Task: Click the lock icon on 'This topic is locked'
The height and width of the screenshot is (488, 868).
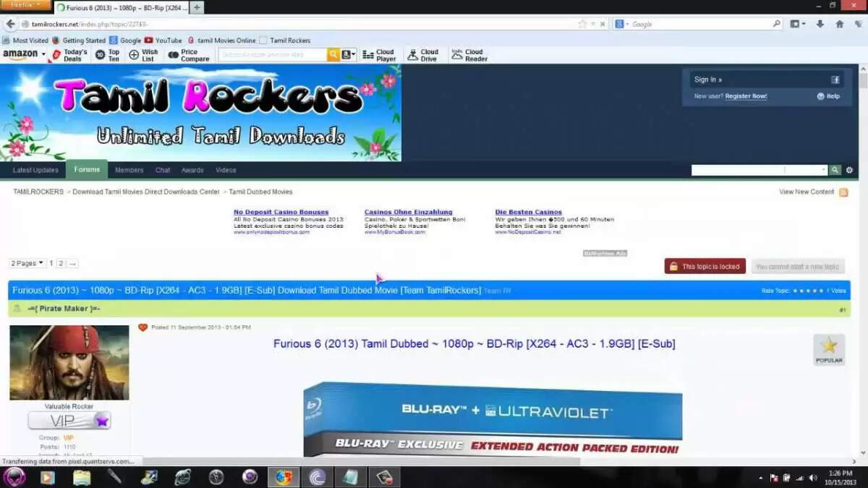Action: pyautogui.click(x=672, y=265)
